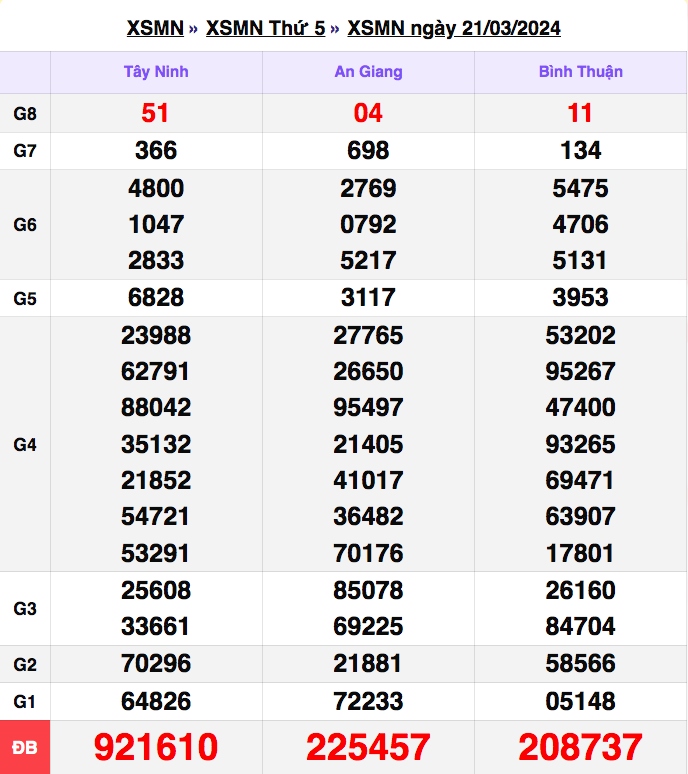The image size is (688, 774).
Task: Select G6 number 1047
Action: 156,224
